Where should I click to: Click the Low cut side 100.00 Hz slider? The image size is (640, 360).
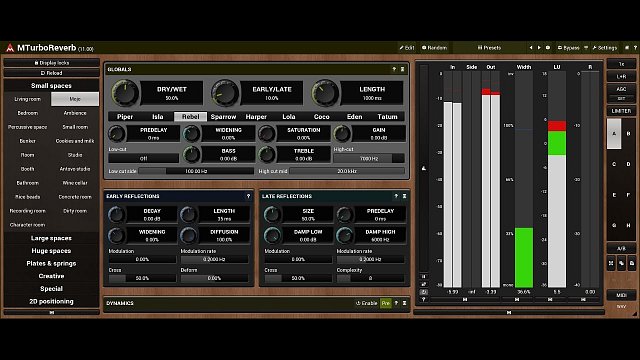coord(196,171)
